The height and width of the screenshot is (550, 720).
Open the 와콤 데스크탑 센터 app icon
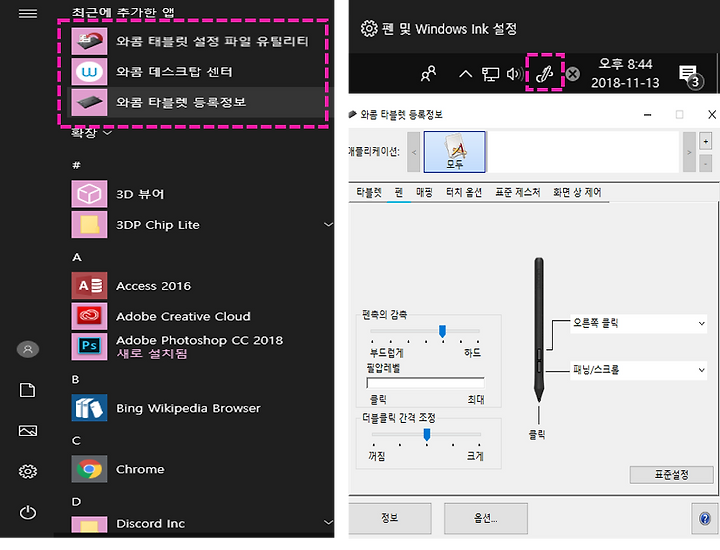tap(89, 72)
